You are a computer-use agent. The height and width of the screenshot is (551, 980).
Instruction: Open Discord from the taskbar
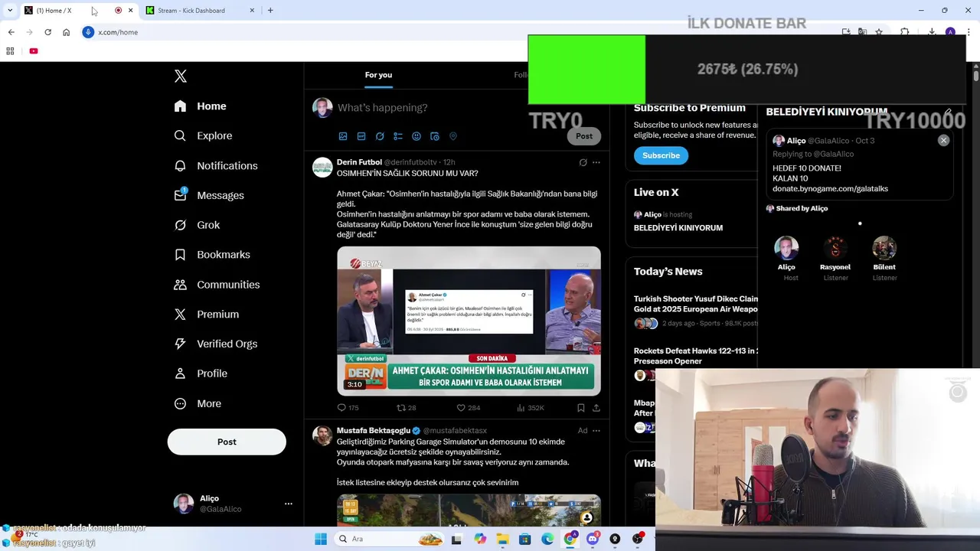click(x=593, y=539)
